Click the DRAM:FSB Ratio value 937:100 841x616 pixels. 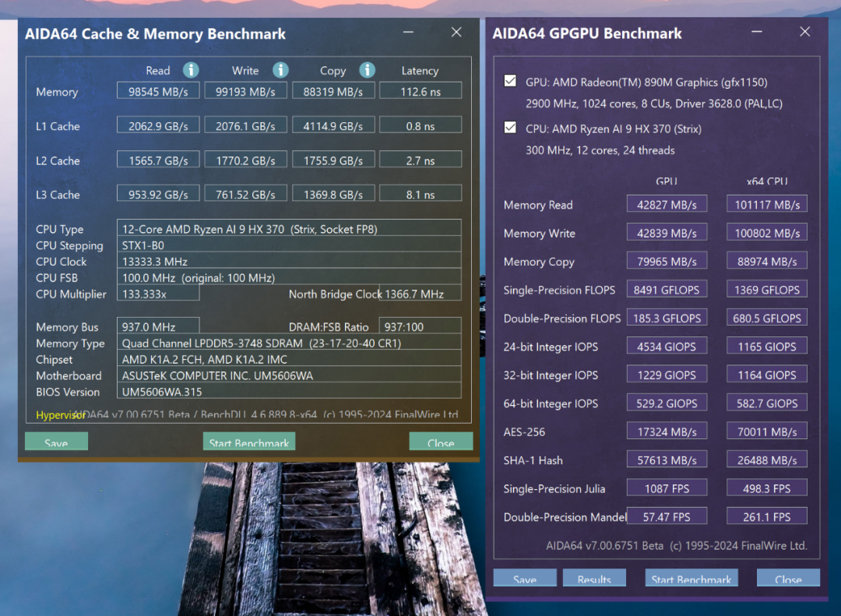coord(420,326)
